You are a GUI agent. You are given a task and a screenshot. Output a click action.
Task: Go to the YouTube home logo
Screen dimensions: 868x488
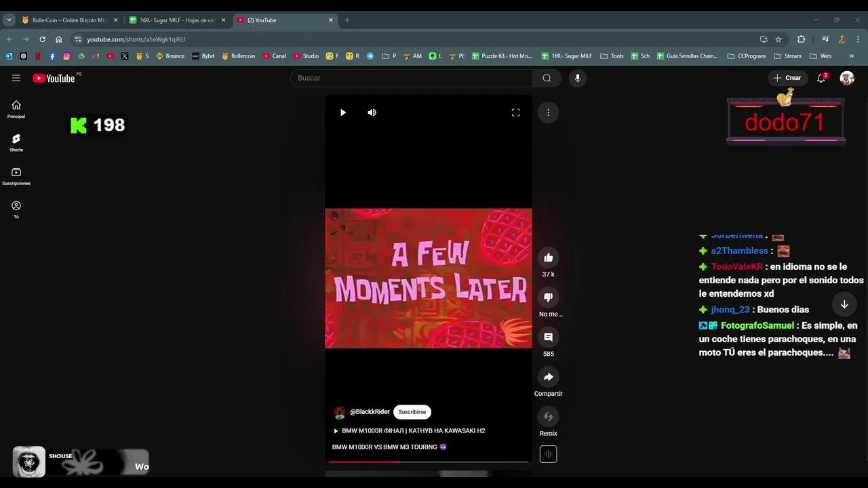pos(54,78)
